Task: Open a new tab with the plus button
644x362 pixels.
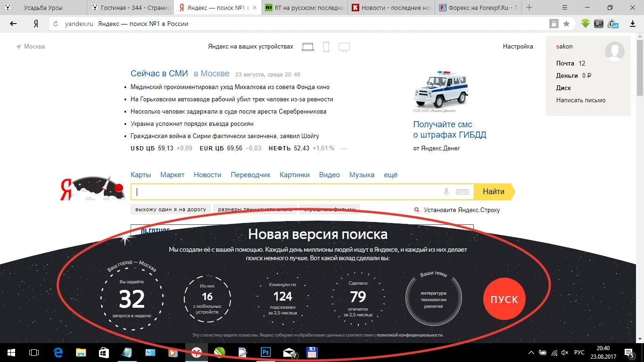Action: click(529, 8)
